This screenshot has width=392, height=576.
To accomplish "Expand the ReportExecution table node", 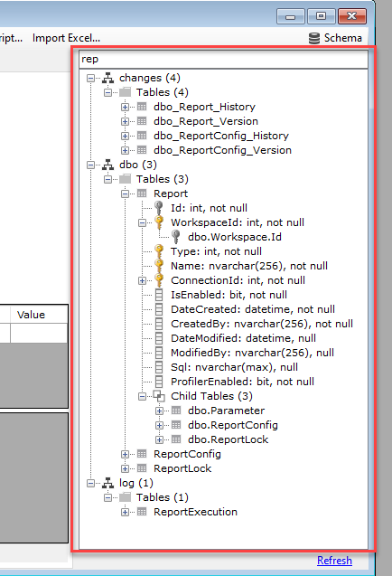I will [x=125, y=512].
